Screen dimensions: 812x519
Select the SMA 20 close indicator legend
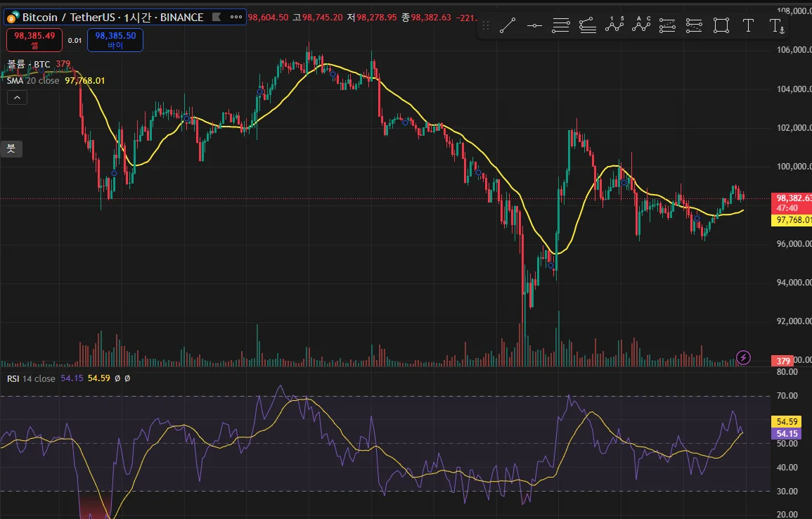32,81
